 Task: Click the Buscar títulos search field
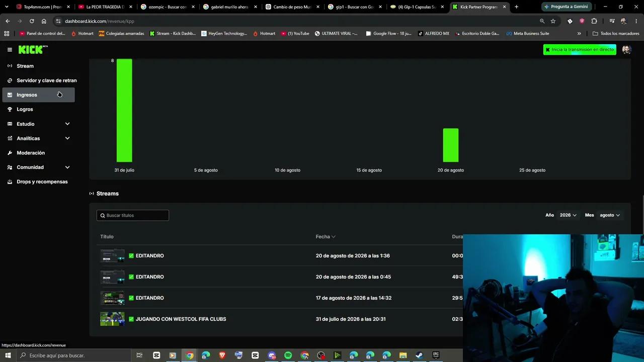coord(133,215)
